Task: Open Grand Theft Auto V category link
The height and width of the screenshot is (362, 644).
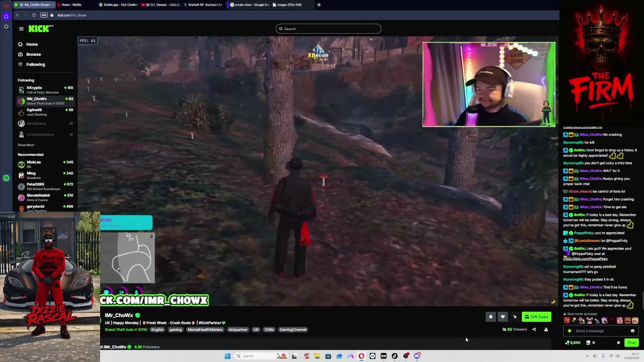Action: (126, 330)
